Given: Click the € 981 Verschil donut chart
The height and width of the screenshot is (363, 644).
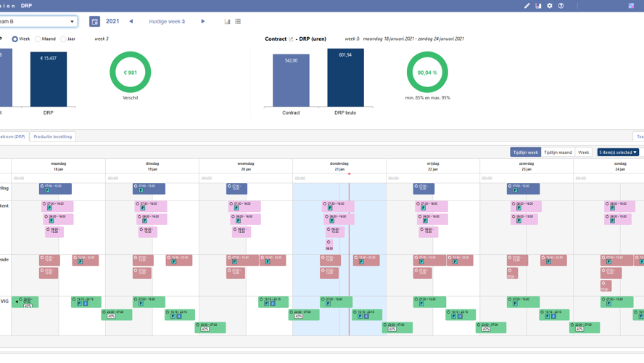Looking at the screenshot, I should 131,73.
